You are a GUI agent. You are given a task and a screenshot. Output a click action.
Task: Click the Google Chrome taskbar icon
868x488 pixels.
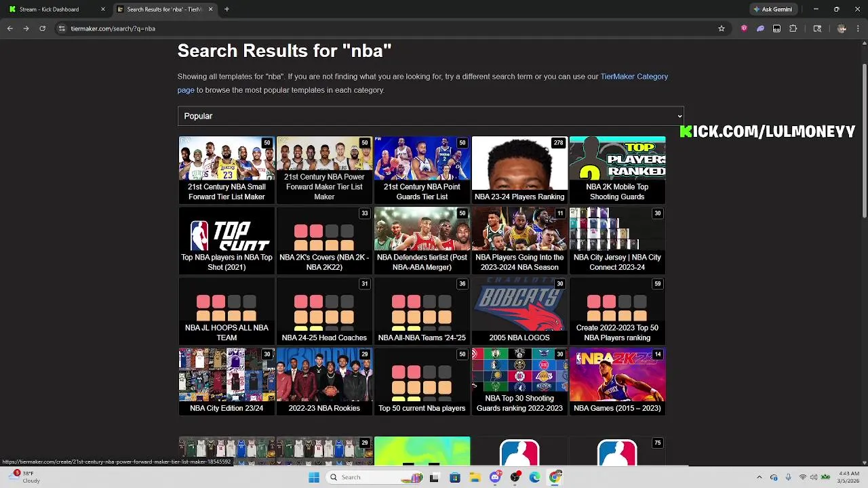[555, 477]
